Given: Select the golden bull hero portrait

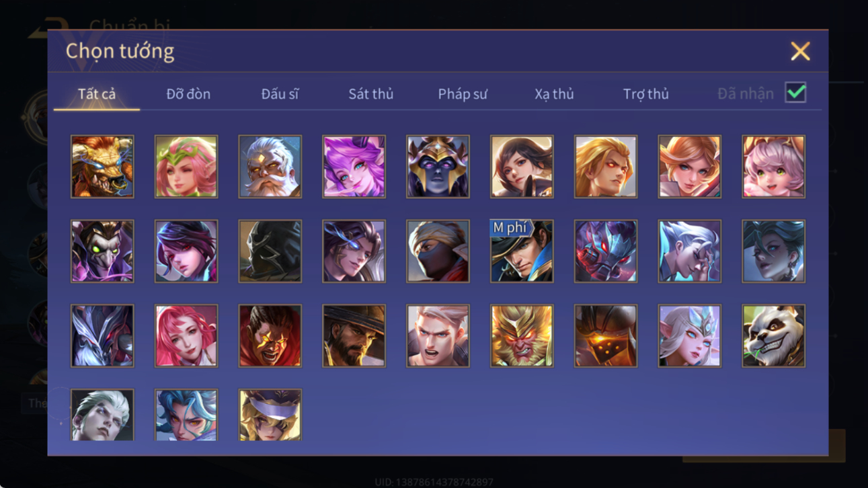Looking at the screenshot, I should [102, 167].
